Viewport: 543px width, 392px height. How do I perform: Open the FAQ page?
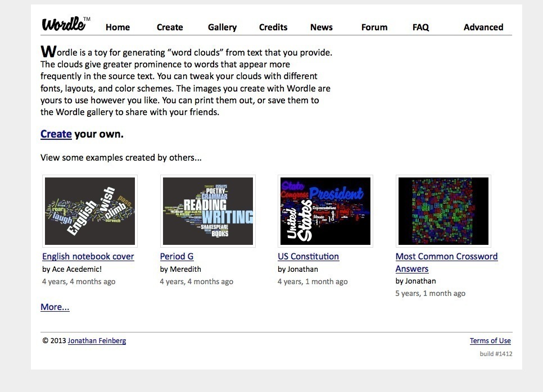421,28
